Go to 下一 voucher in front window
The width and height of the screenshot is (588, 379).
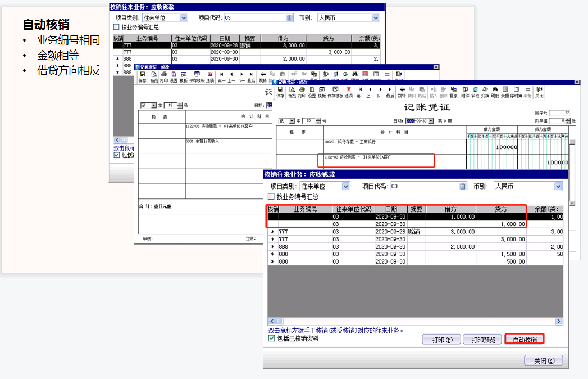(x=380, y=92)
